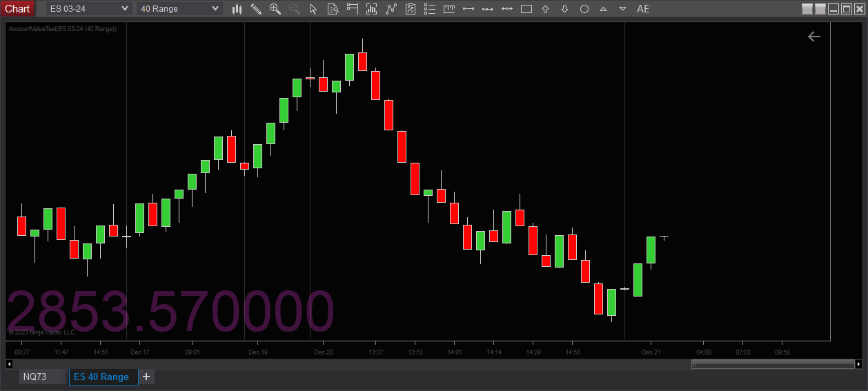
Task: Select the drawing tools pencil icon
Action: coord(256,9)
